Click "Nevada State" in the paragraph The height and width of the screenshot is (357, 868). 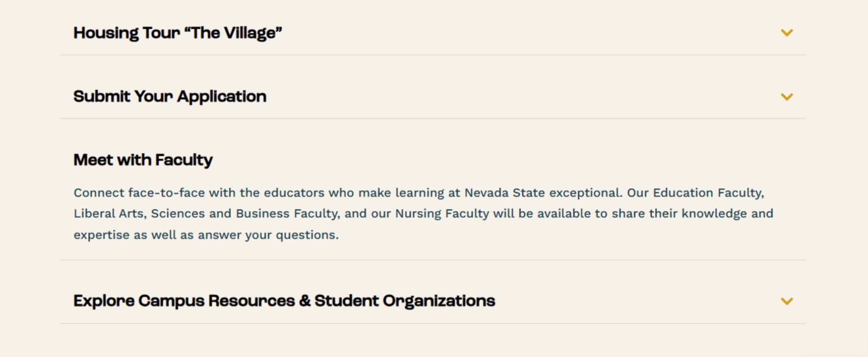pos(504,193)
